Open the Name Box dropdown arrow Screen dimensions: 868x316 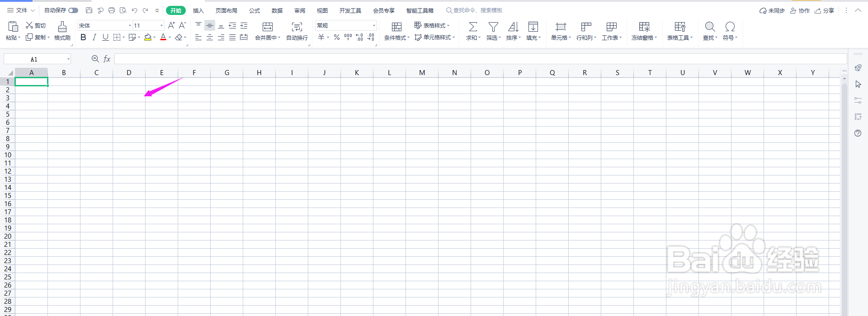click(x=68, y=59)
